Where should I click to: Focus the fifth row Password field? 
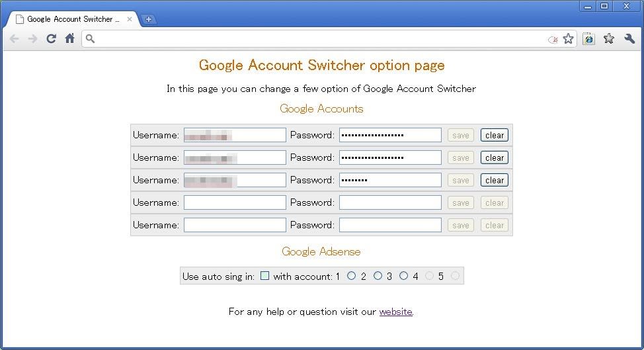coord(390,225)
